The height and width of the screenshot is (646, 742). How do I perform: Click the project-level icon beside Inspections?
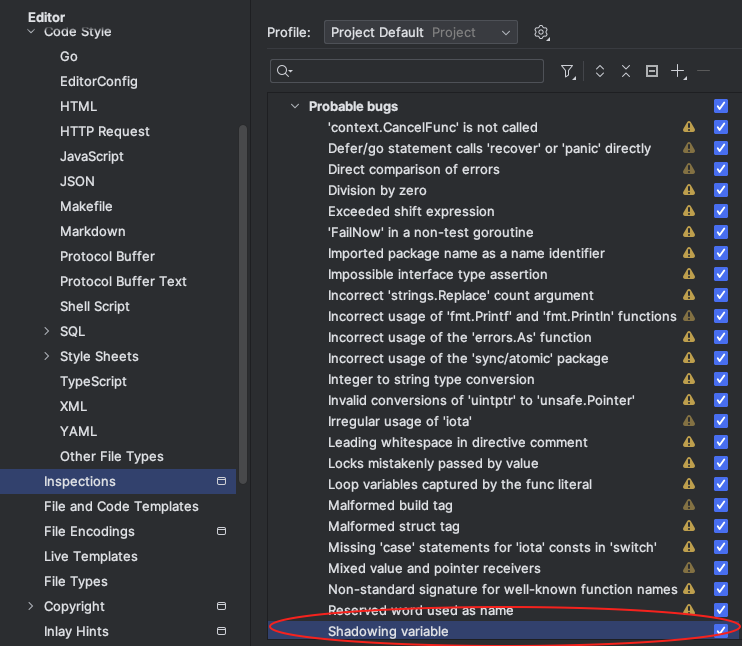221,482
